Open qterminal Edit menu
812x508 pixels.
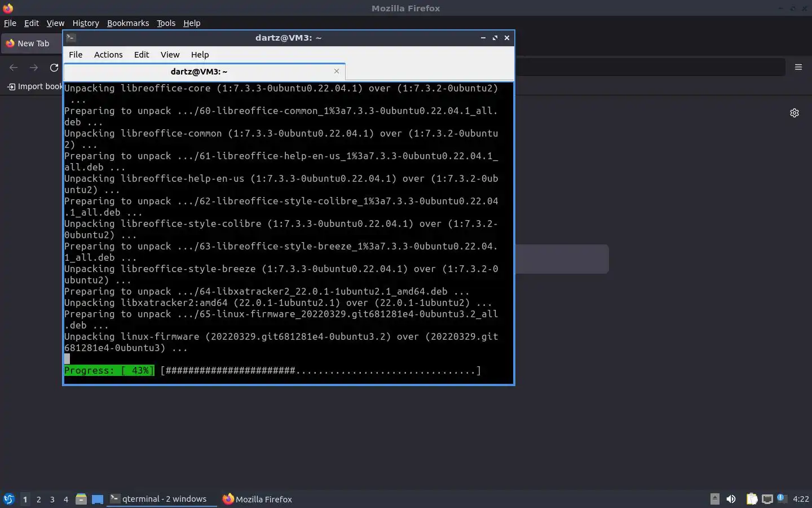click(x=142, y=55)
